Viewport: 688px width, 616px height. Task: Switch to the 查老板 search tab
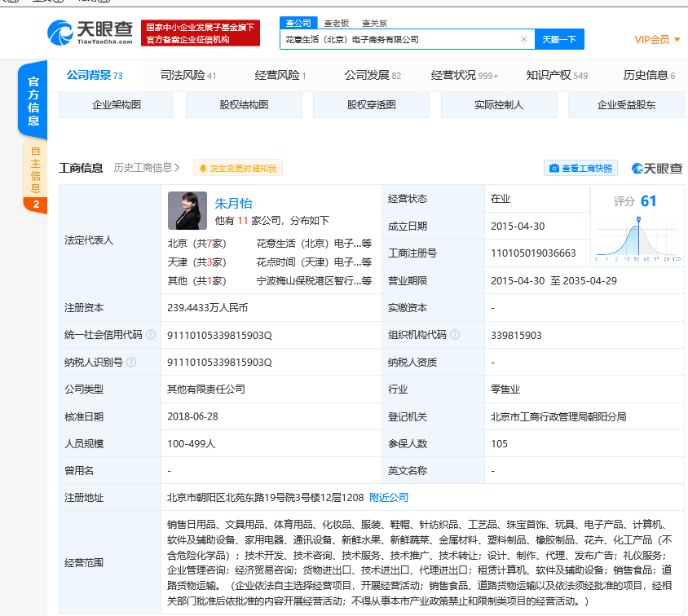point(337,23)
